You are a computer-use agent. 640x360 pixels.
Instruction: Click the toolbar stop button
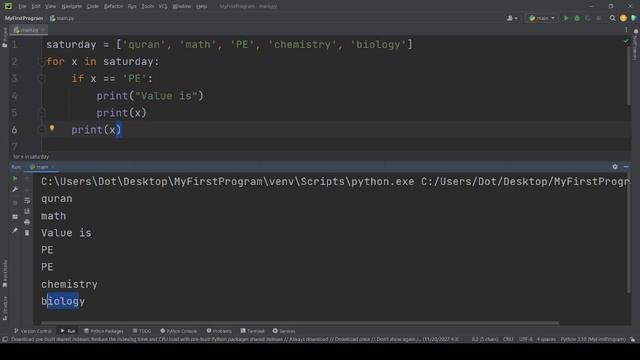coord(599,18)
